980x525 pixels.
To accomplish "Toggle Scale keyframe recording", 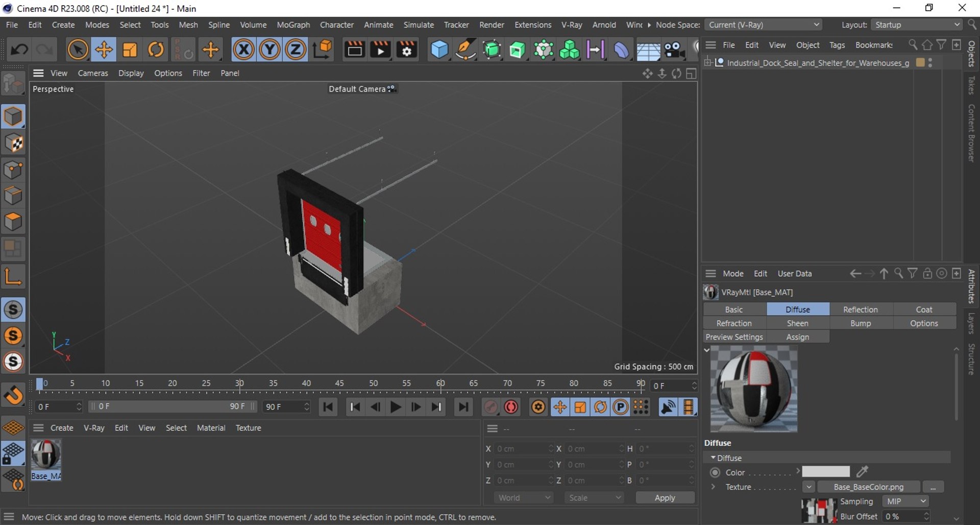I will coord(580,407).
